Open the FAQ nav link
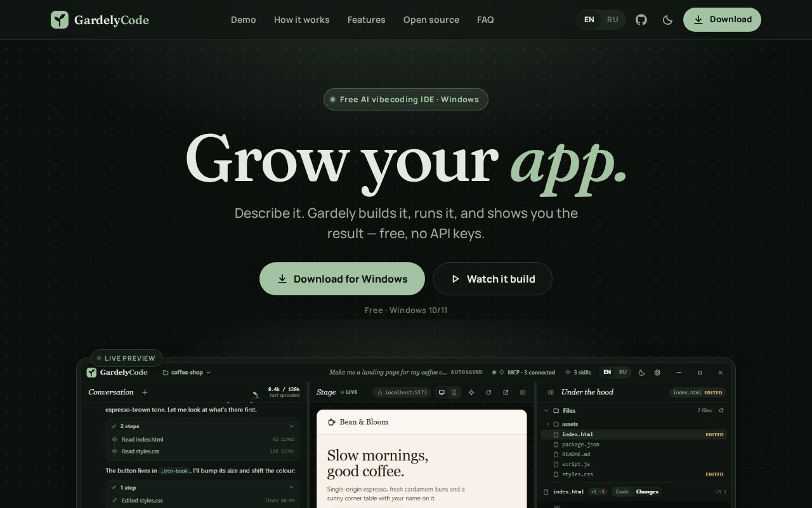 click(485, 20)
